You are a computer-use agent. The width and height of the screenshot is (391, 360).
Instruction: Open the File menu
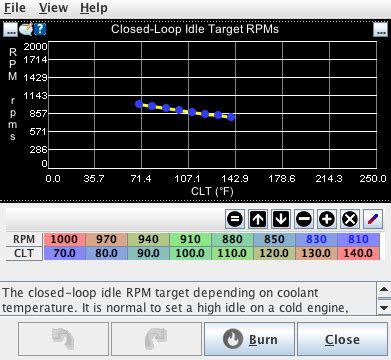coord(15,8)
